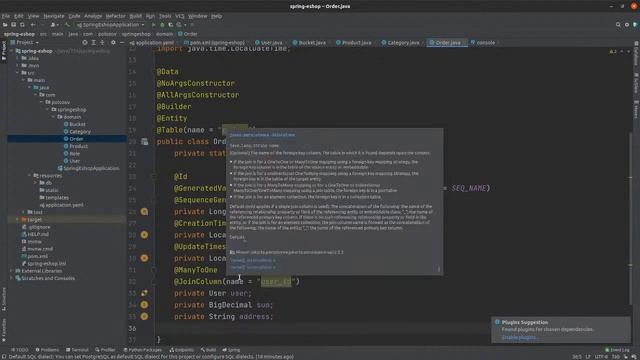Click the Run with Coverage icon
640x360 pixels.
[171, 25]
